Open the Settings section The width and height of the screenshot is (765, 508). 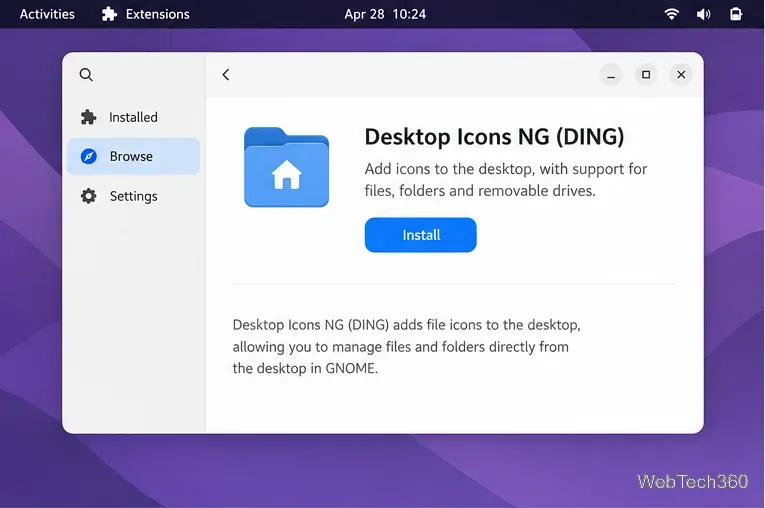(133, 196)
